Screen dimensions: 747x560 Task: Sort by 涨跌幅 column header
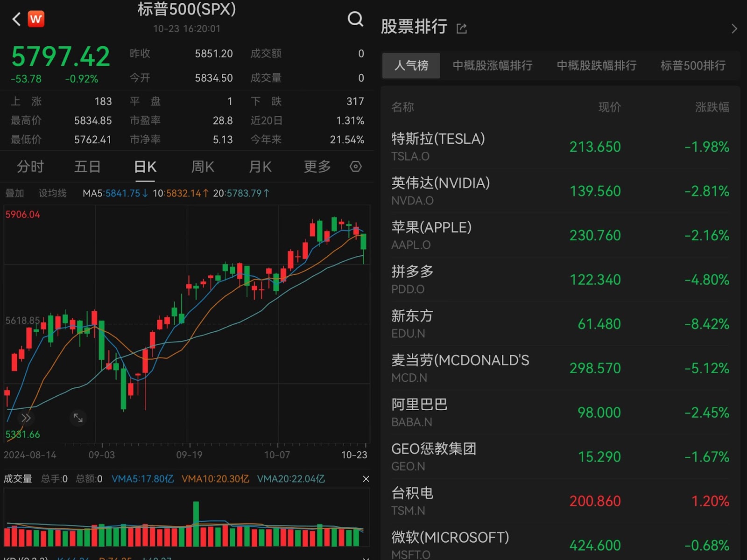tap(712, 107)
